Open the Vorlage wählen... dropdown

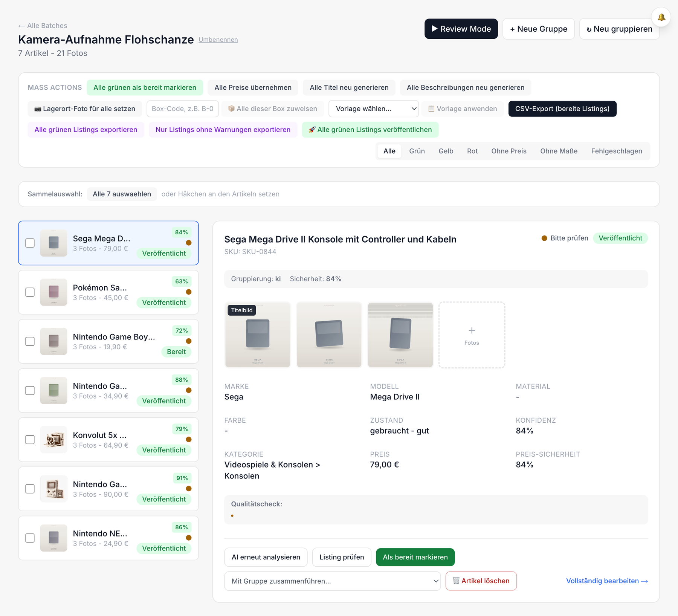[374, 109]
